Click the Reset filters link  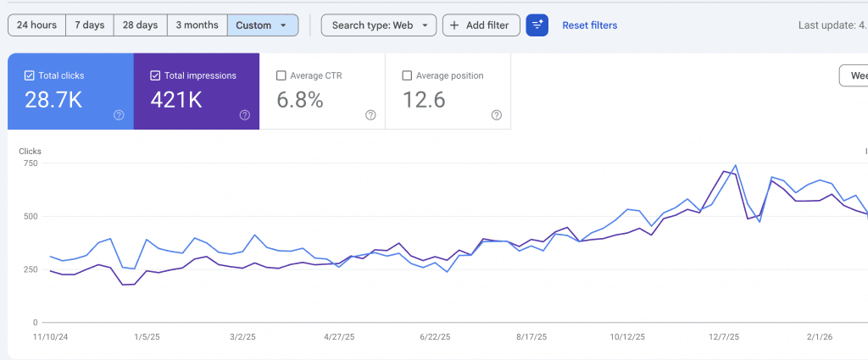pyautogui.click(x=589, y=25)
